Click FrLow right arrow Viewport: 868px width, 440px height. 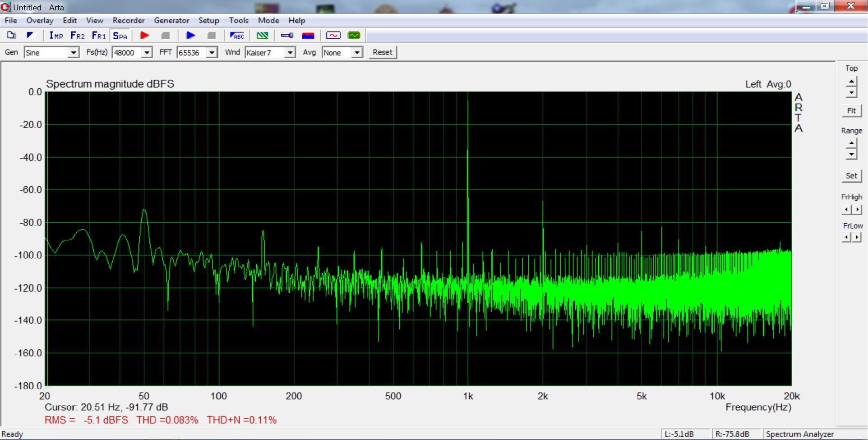pyautogui.click(x=857, y=237)
